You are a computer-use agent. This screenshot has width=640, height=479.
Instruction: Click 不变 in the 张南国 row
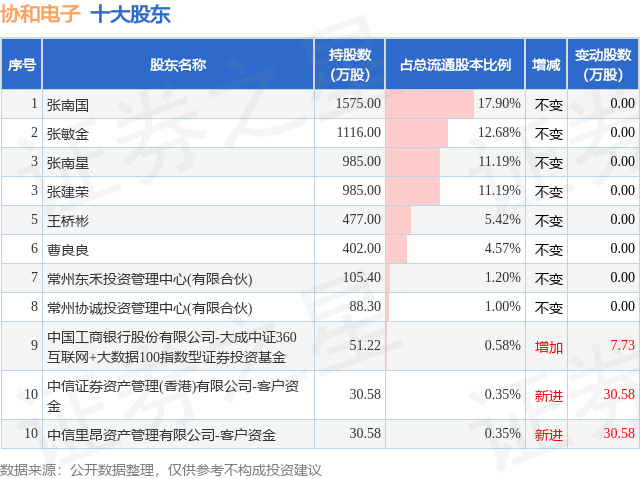click(x=549, y=105)
